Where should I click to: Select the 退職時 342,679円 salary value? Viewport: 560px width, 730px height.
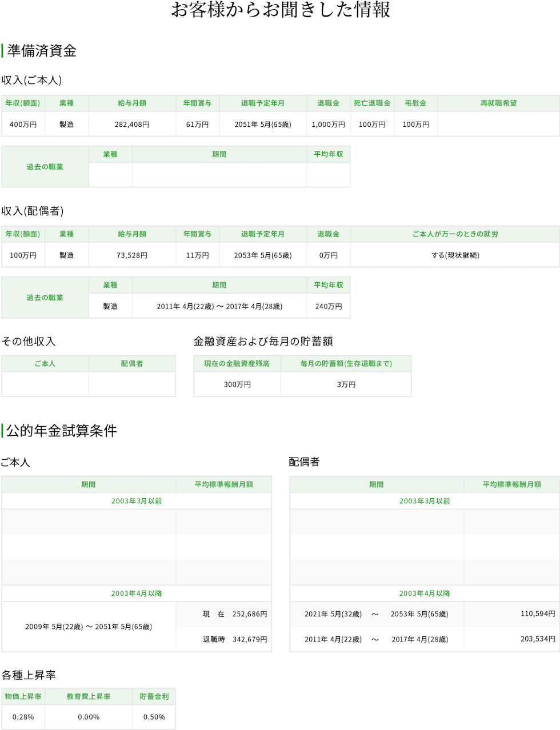(223, 639)
